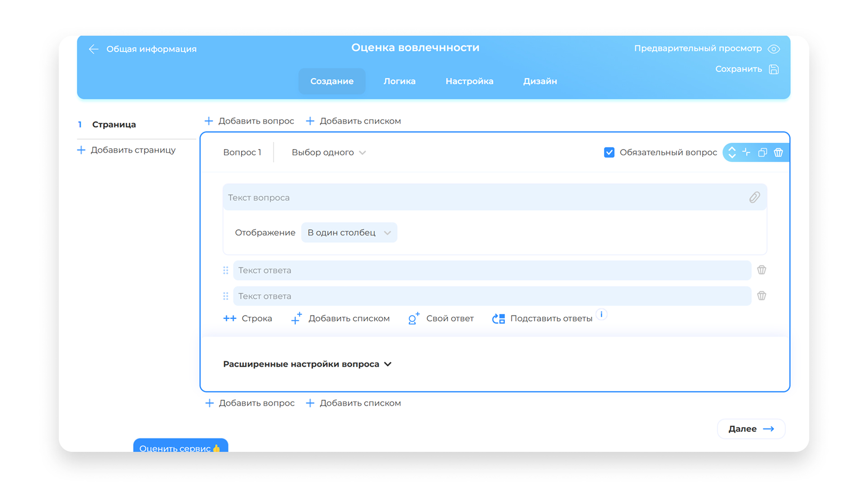Click the Свой ответ option
Screen dimensions: 868x488
point(441,319)
